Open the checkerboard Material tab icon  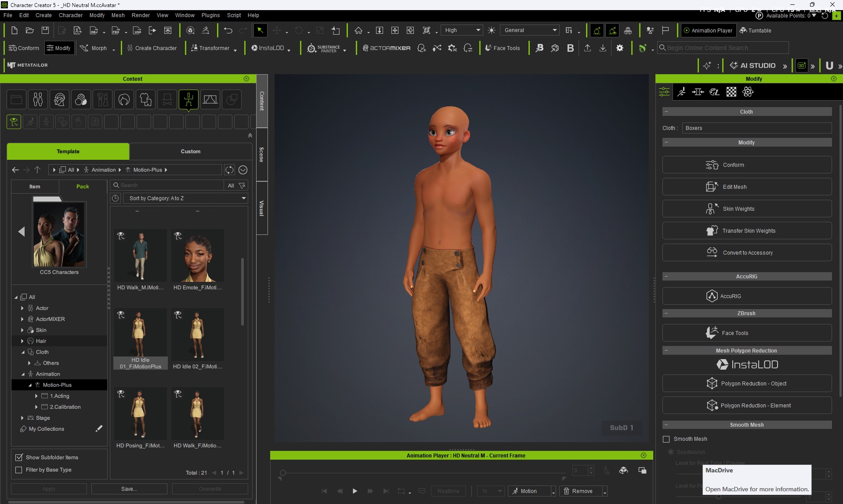(x=731, y=92)
